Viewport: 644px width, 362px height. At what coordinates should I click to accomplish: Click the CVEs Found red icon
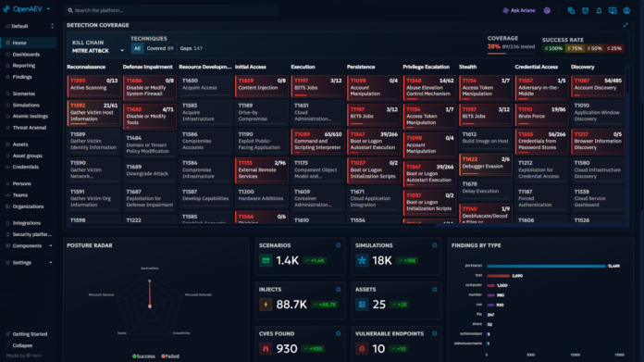tap(266, 349)
